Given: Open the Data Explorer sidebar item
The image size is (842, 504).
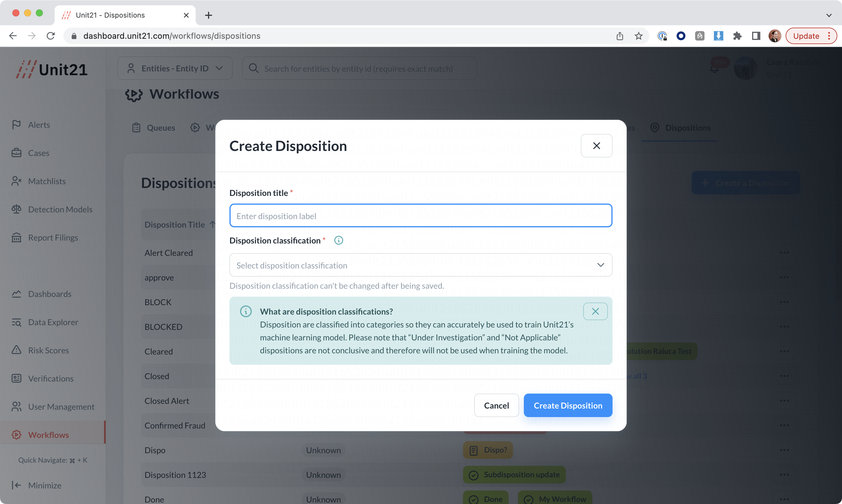Looking at the screenshot, I should 53,322.
